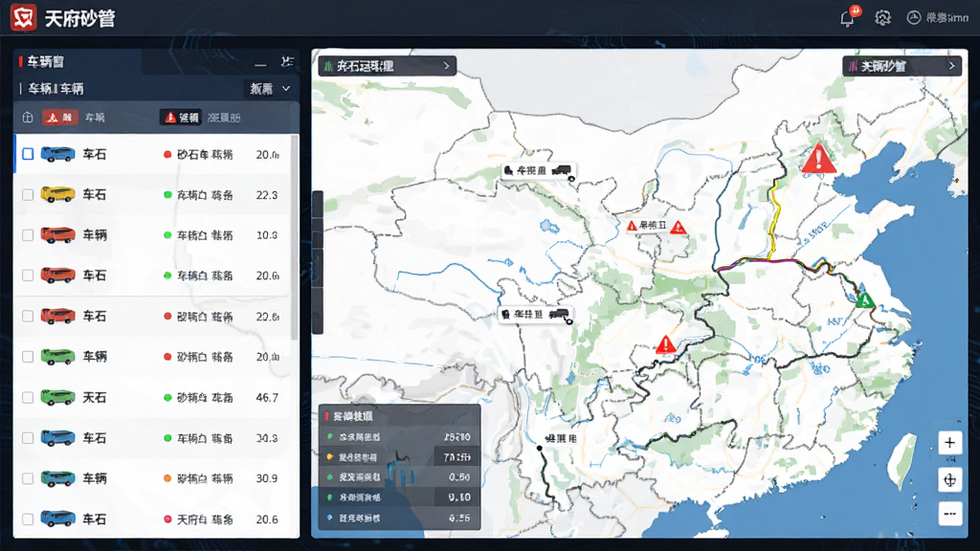Click the northern truck marker label on the map

538,170
